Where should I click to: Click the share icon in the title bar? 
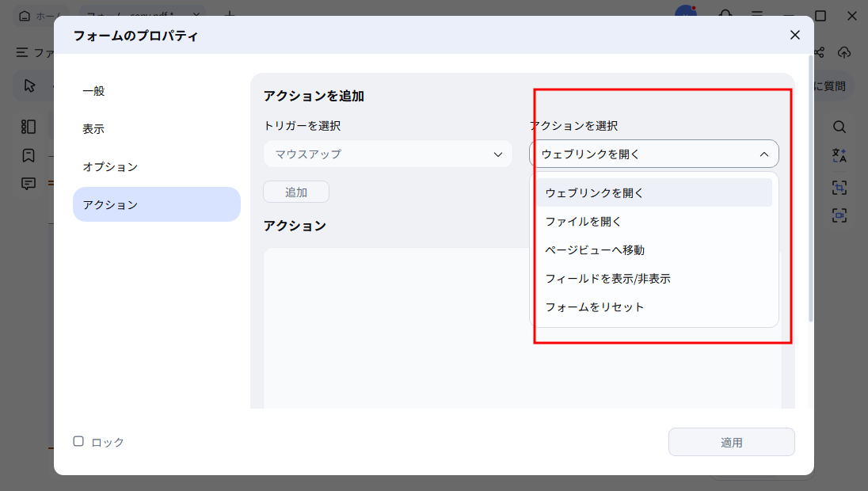coord(819,52)
